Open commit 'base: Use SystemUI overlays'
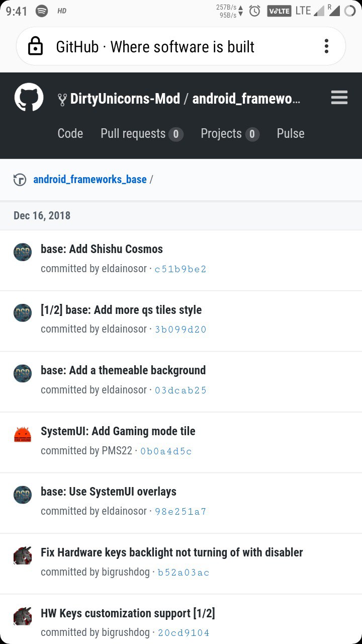The height and width of the screenshot is (644, 362). (109, 492)
